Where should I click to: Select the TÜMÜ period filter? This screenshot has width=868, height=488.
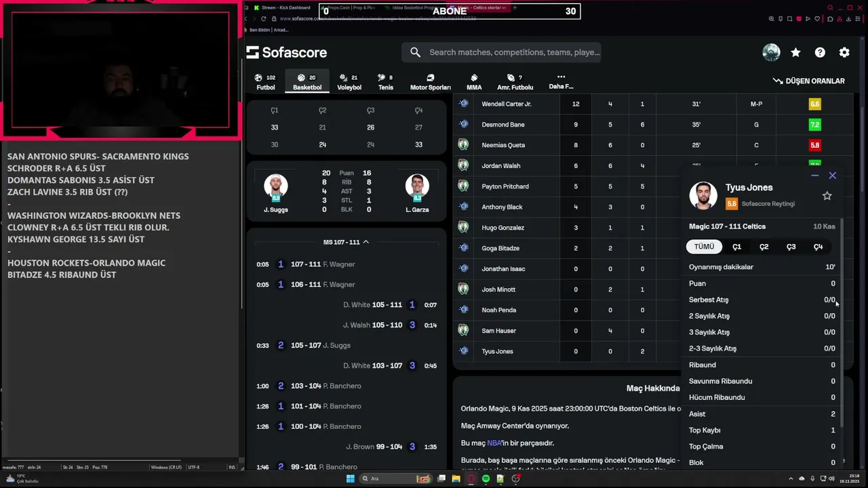[704, 247]
